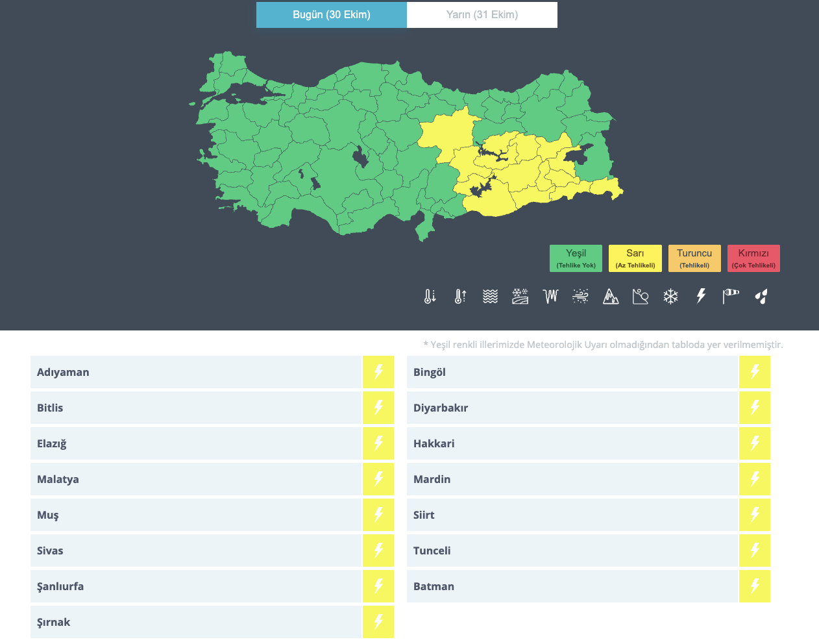Select the snowflakes over field icon

(520, 297)
